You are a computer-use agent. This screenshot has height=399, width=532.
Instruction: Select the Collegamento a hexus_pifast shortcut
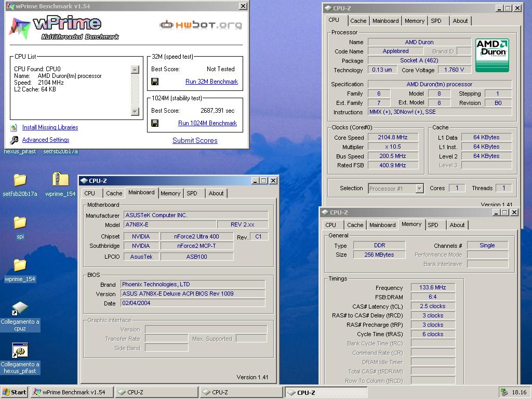coord(20,351)
